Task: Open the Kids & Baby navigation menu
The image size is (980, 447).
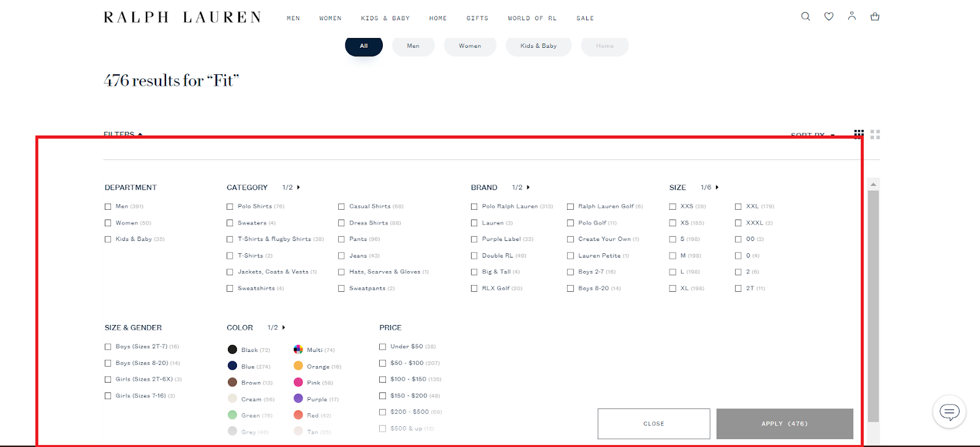Action: 385,18
